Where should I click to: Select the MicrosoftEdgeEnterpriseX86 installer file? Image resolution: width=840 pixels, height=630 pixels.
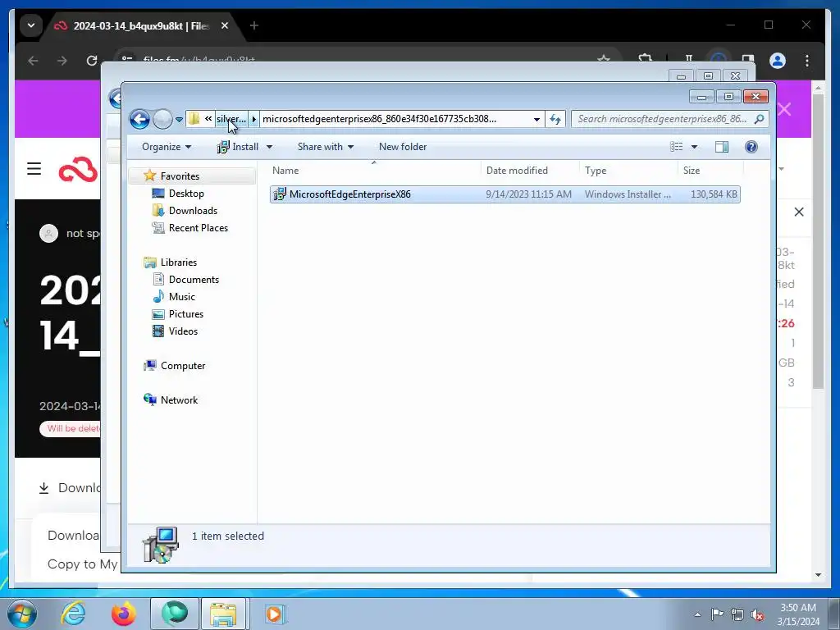(x=505, y=194)
